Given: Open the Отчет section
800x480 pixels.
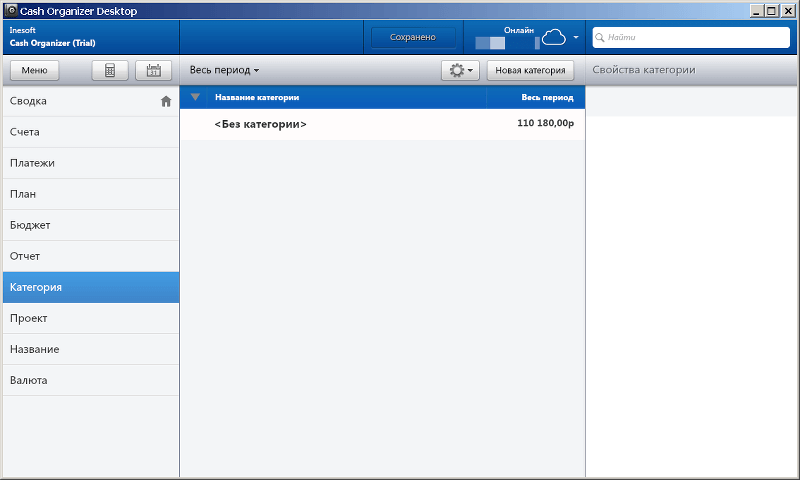Looking at the screenshot, I should pos(91,257).
